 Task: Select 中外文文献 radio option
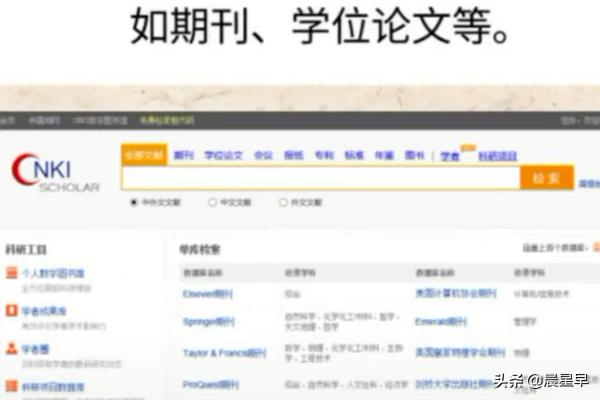[135, 202]
